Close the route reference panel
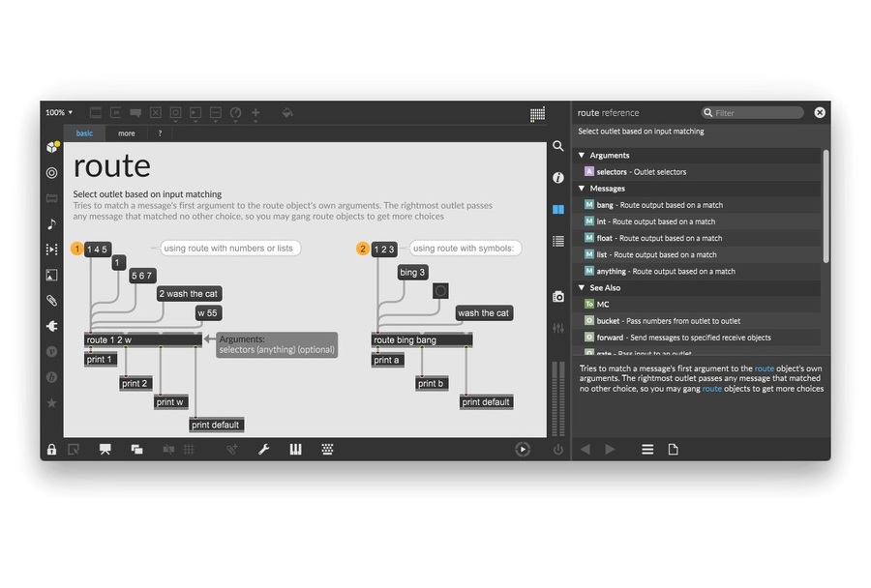The height and width of the screenshot is (588, 871). point(820,113)
